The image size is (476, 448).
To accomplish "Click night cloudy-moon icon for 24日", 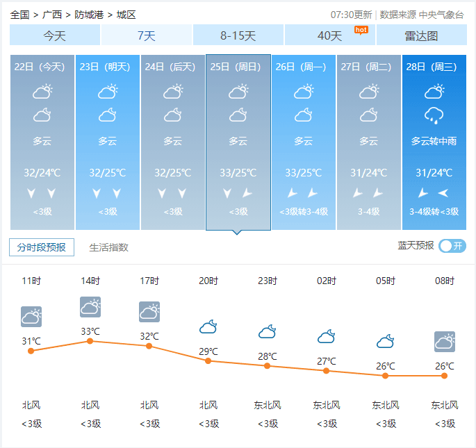I will [173, 115].
